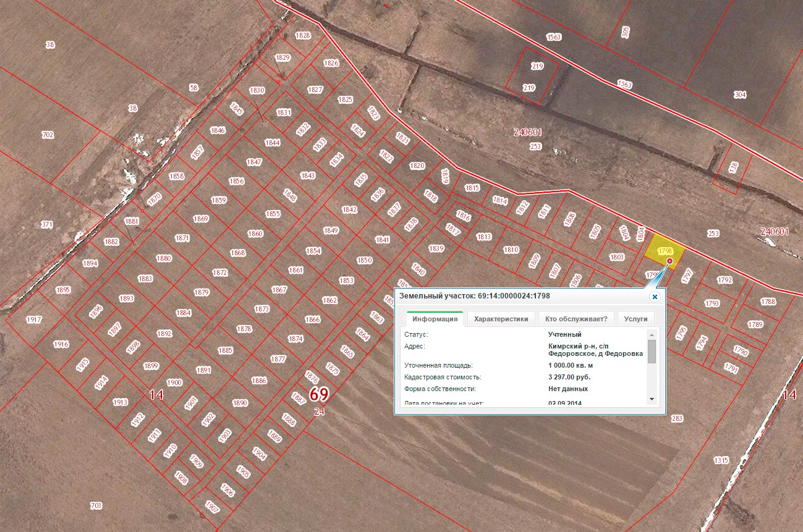
Task: Select parcel 305 on the map
Action: (626, 32)
